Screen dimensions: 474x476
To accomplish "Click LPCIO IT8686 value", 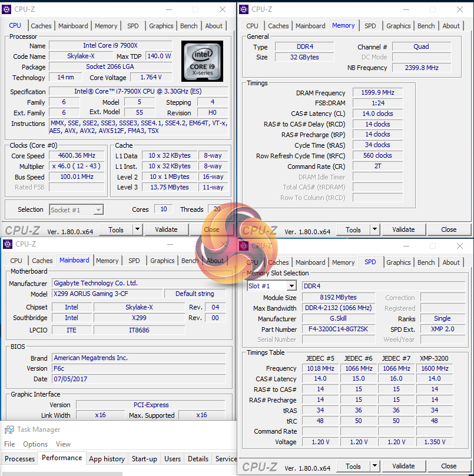I will coord(139,330).
